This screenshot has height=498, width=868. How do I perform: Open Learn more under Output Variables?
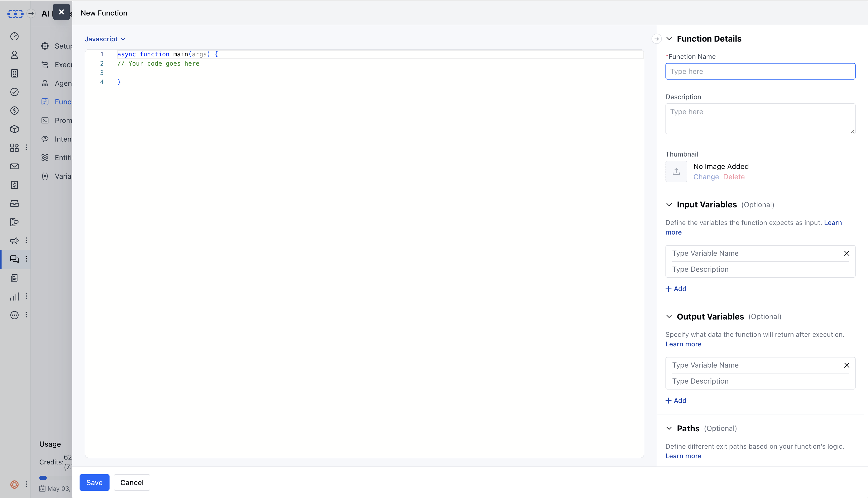pyautogui.click(x=683, y=344)
